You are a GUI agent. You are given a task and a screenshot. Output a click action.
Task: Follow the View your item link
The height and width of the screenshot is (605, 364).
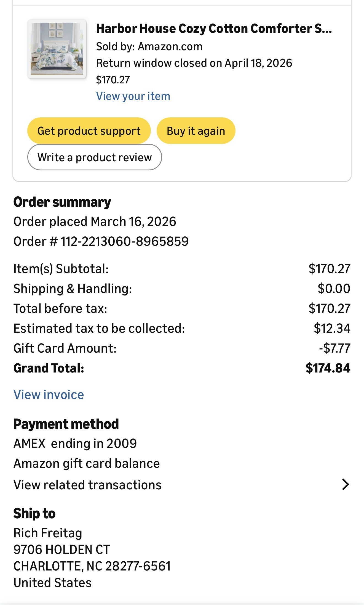pos(133,96)
